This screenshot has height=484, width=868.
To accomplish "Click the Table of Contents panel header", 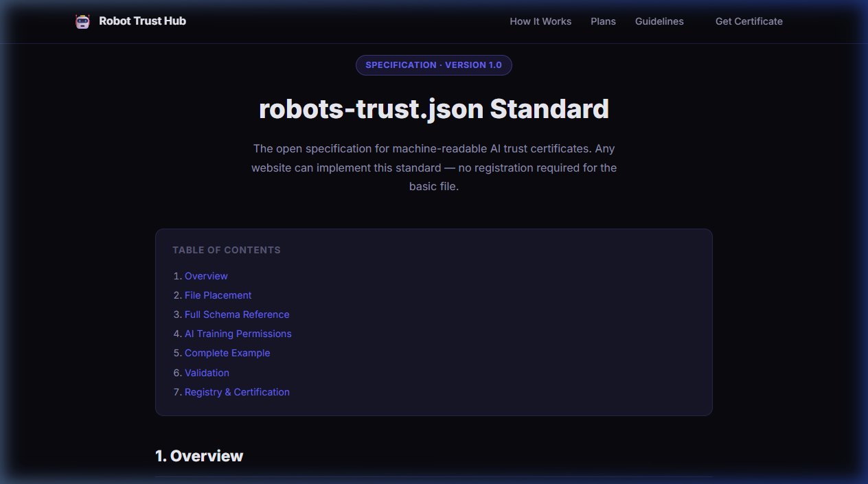I will (x=227, y=250).
